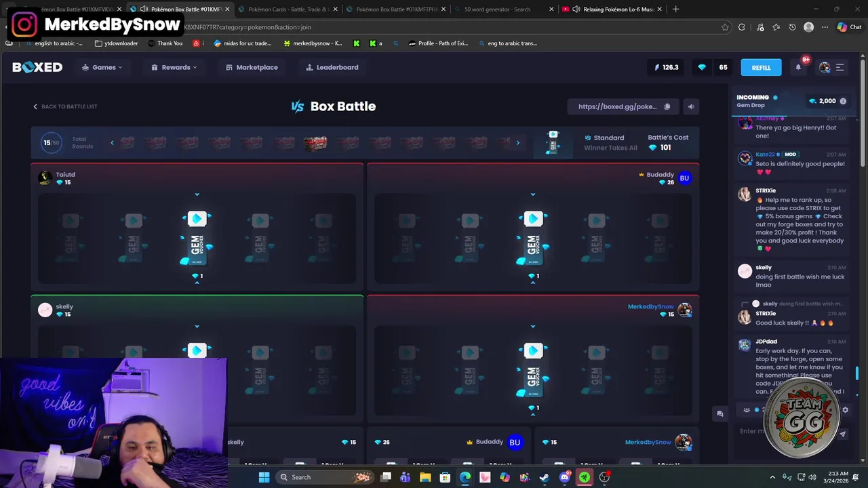Click Kate22's username in chat

click(x=765, y=155)
